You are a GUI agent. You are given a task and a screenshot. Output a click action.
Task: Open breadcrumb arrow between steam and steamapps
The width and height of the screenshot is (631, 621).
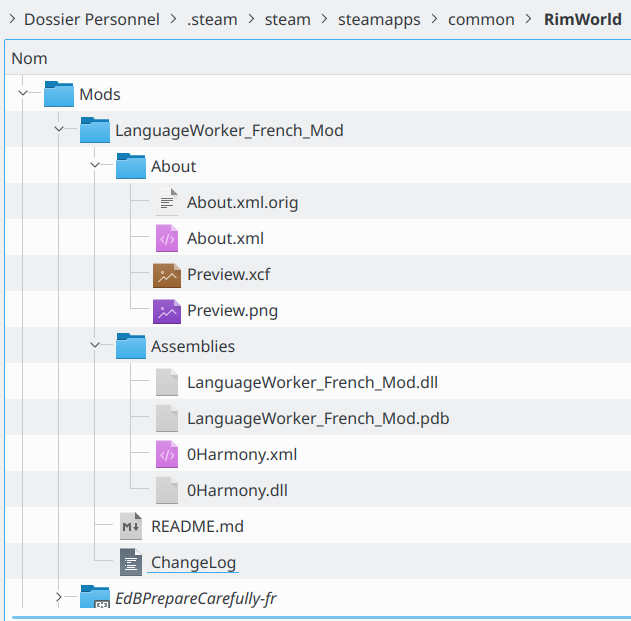click(324, 19)
